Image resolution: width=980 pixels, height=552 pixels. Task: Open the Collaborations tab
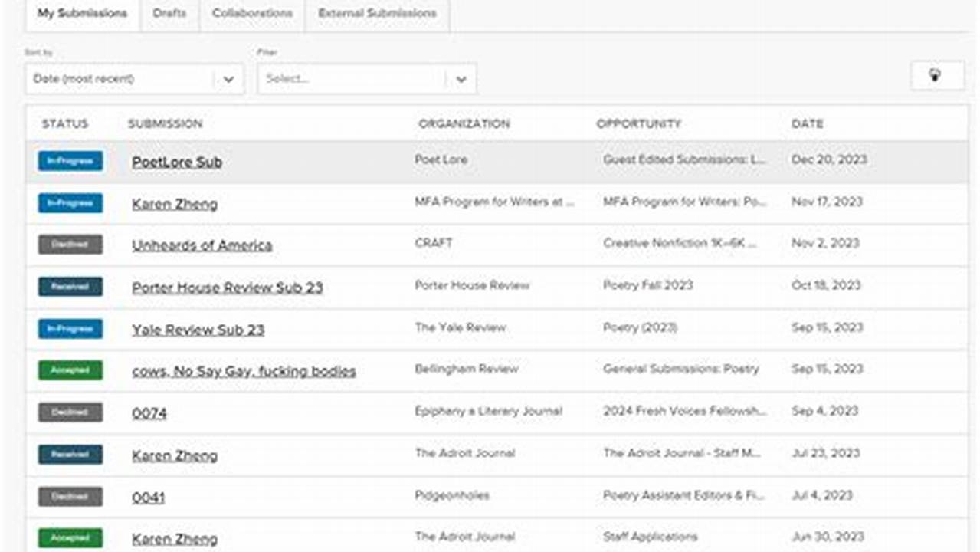(x=252, y=13)
